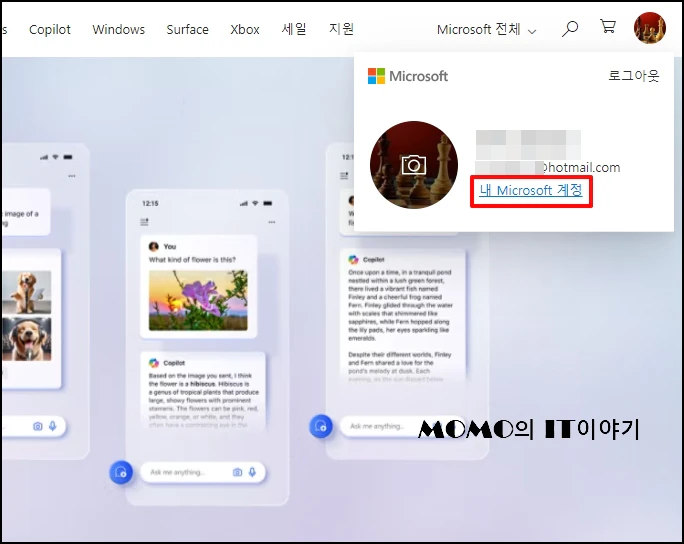Click microphone icon in center Ask me anything box
The height and width of the screenshot is (544, 684).
[252, 472]
